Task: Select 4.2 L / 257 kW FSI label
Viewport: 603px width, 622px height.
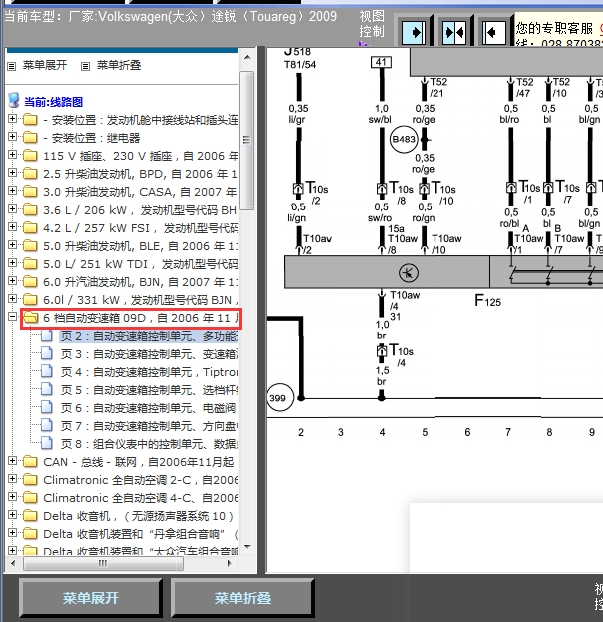Action: 140,228
